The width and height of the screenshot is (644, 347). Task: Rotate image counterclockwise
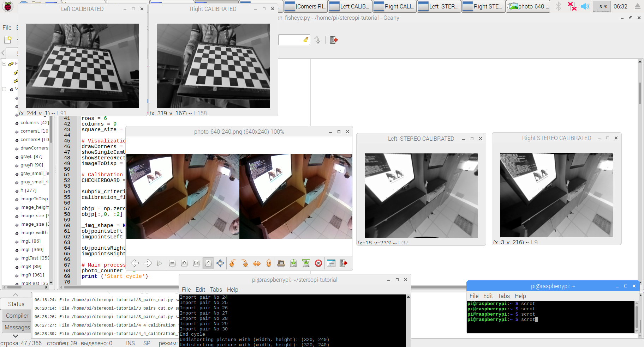tap(233, 263)
